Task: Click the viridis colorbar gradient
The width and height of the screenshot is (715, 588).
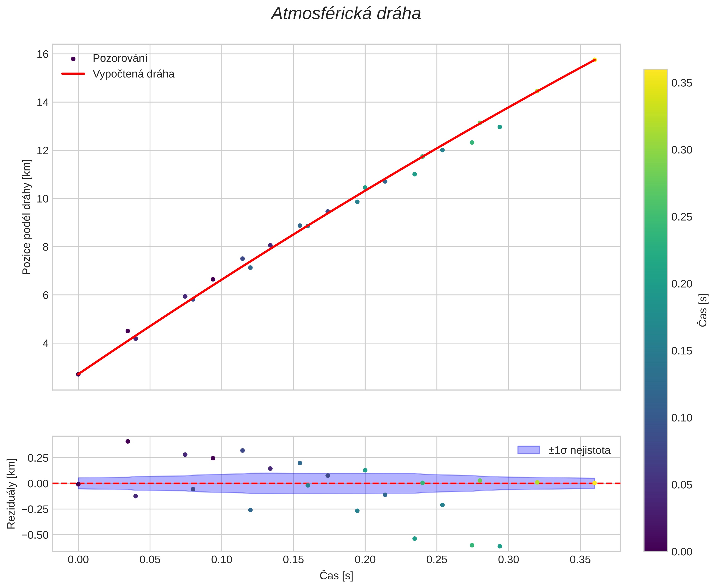Action: click(655, 310)
